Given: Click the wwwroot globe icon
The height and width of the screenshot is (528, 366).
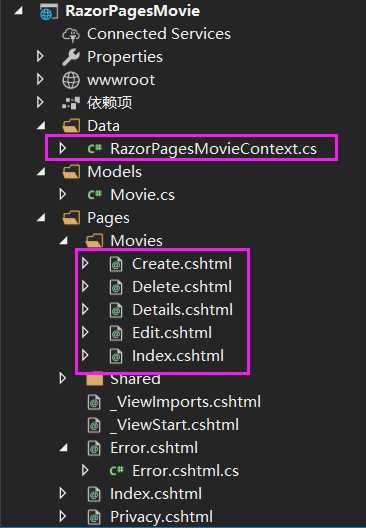Looking at the screenshot, I should [x=71, y=80].
